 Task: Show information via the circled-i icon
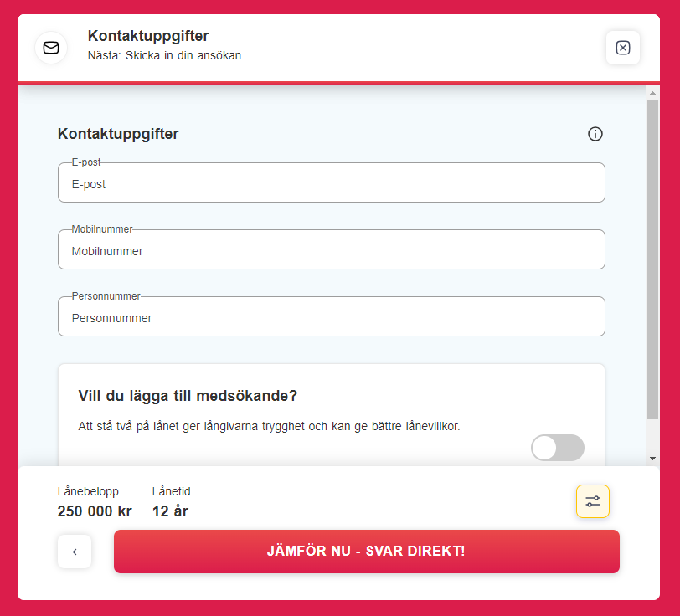click(595, 134)
